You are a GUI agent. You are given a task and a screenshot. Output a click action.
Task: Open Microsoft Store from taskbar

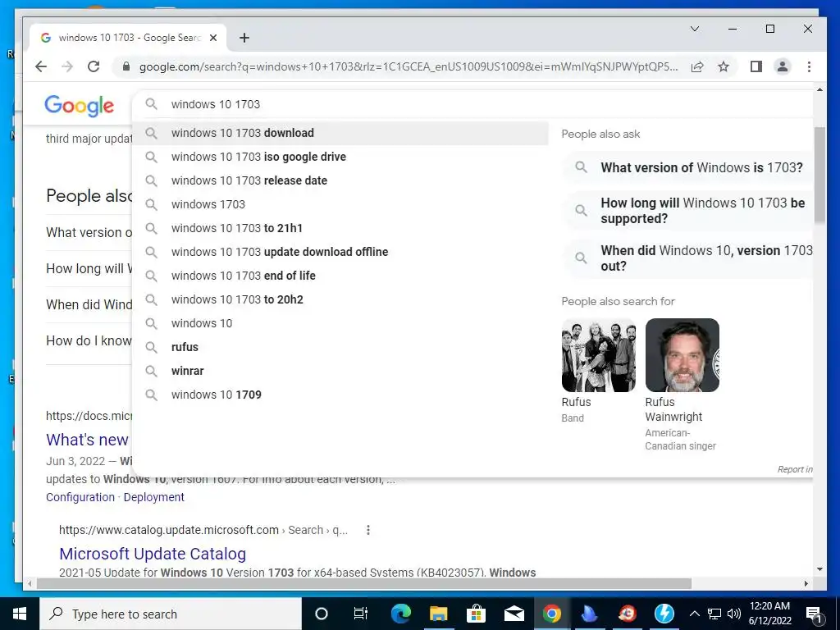476,614
